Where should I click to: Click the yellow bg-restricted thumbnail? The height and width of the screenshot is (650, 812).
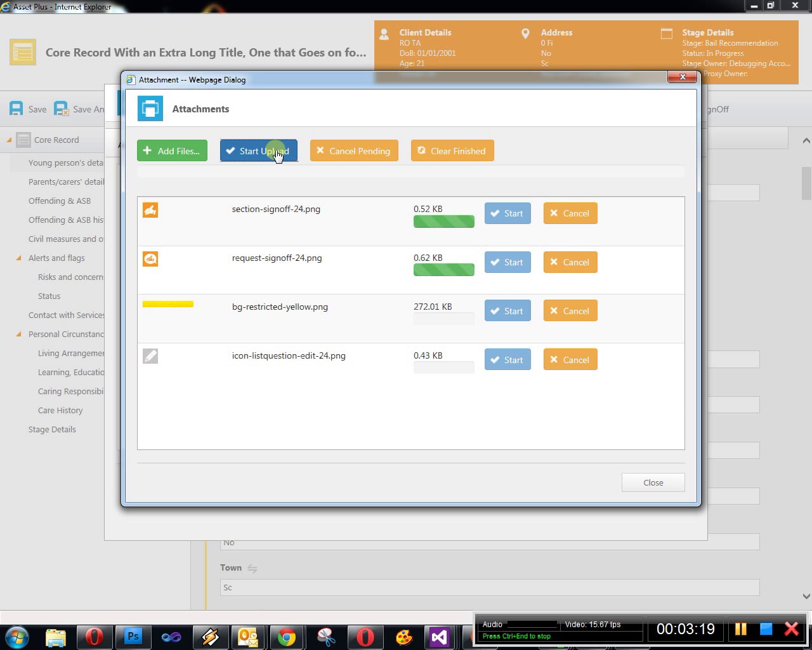coord(168,304)
